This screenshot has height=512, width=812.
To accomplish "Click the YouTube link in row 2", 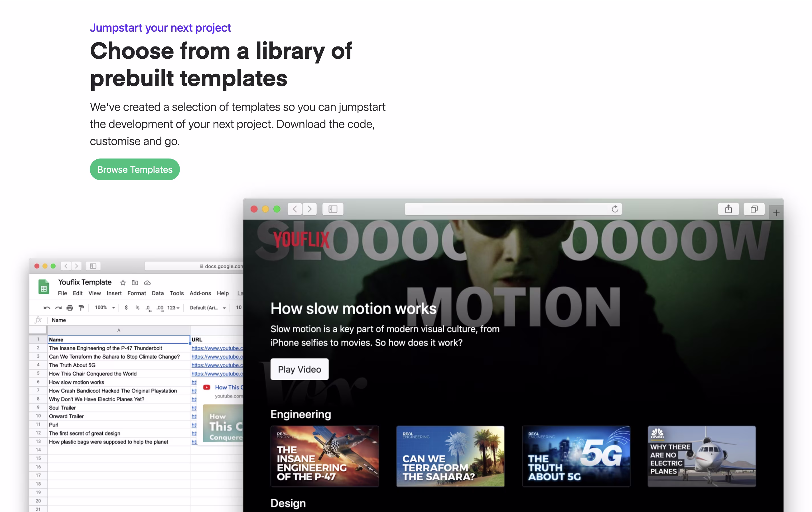I will click(217, 348).
